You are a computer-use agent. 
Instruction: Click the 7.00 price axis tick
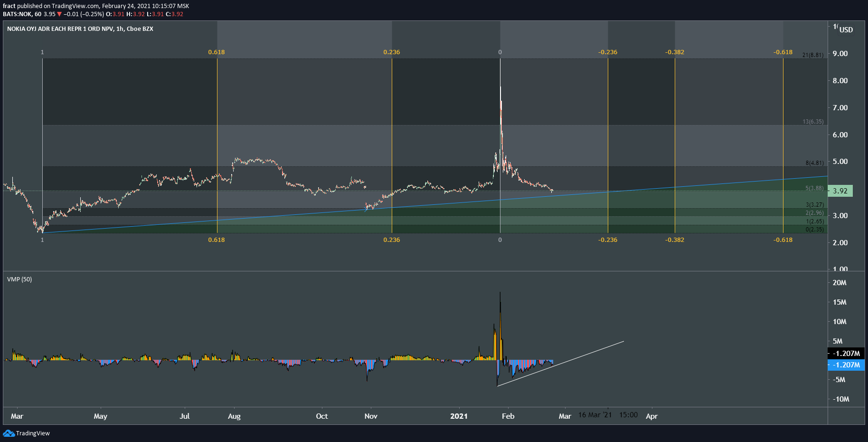[x=840, y=108]
